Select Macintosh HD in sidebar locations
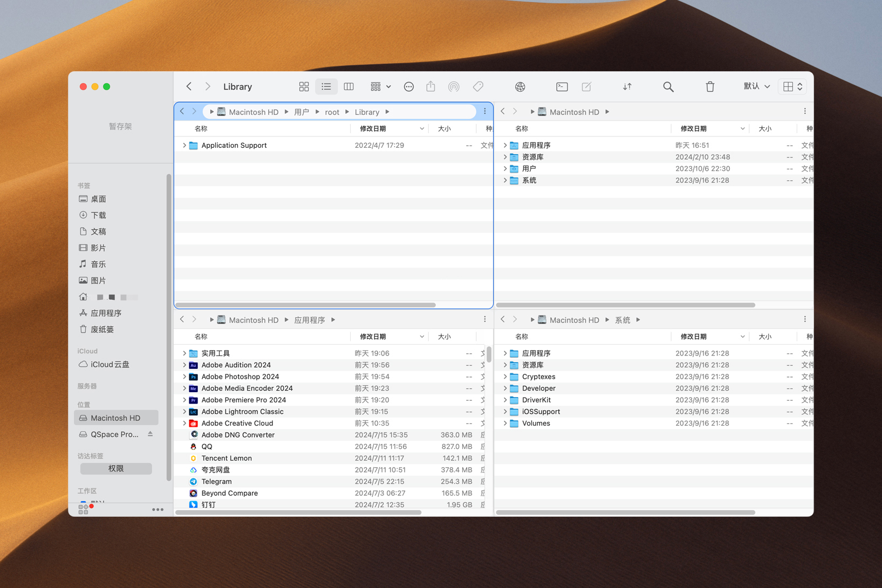 click(x=116, y=418)
